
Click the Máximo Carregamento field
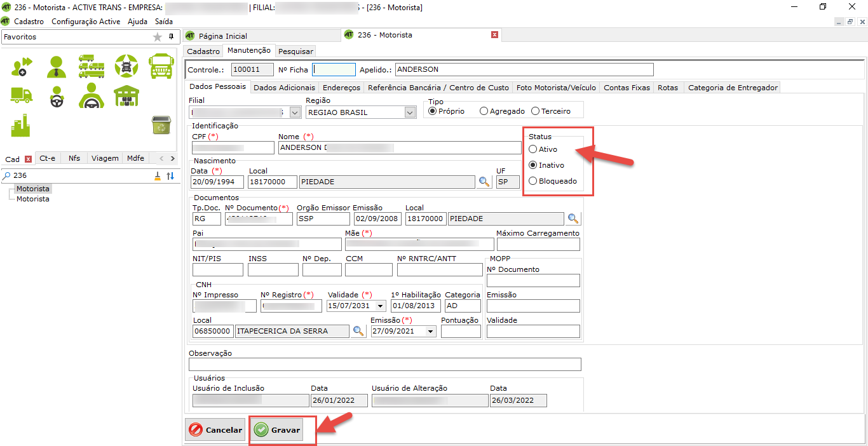pos(538,245)
